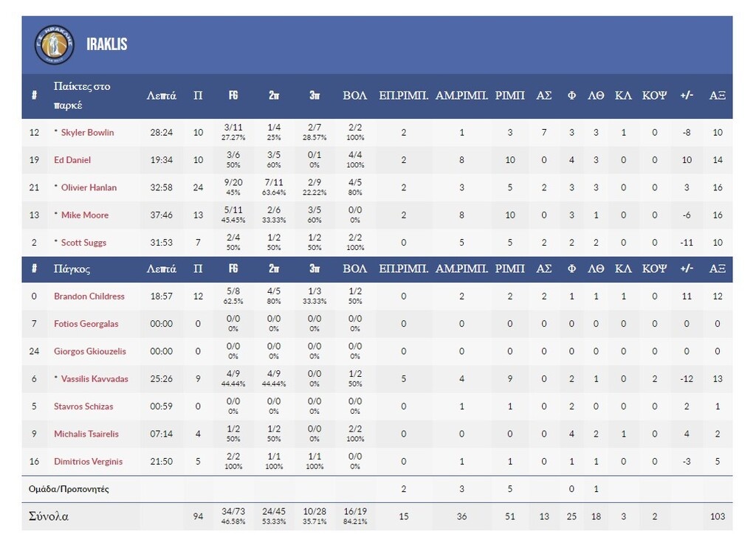
Task: Click Michalis Tsairelis name
Action: click(86, 434)
